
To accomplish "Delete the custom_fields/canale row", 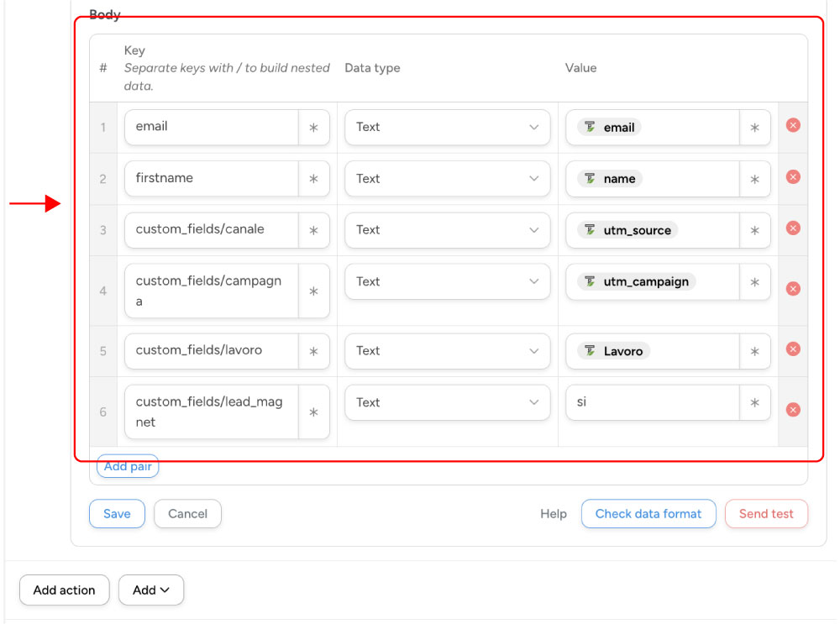I will pos(791,229).
